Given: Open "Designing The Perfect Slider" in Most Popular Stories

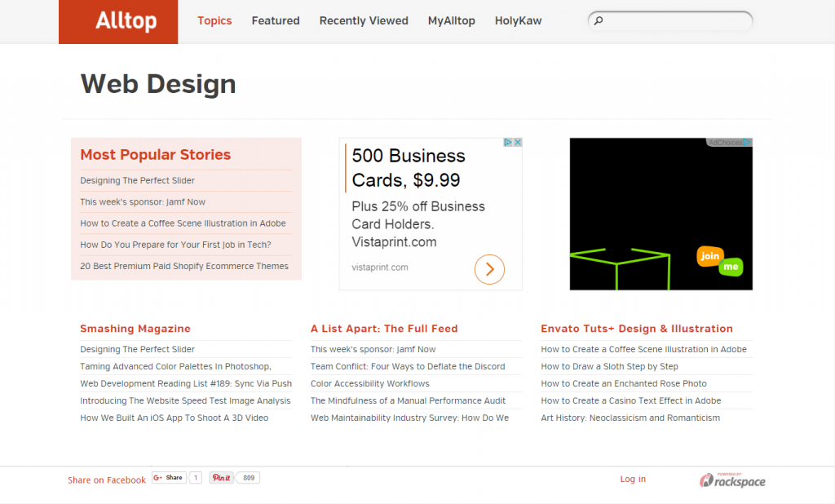Looking at the screenshot, I should click(x=137, y=180).
